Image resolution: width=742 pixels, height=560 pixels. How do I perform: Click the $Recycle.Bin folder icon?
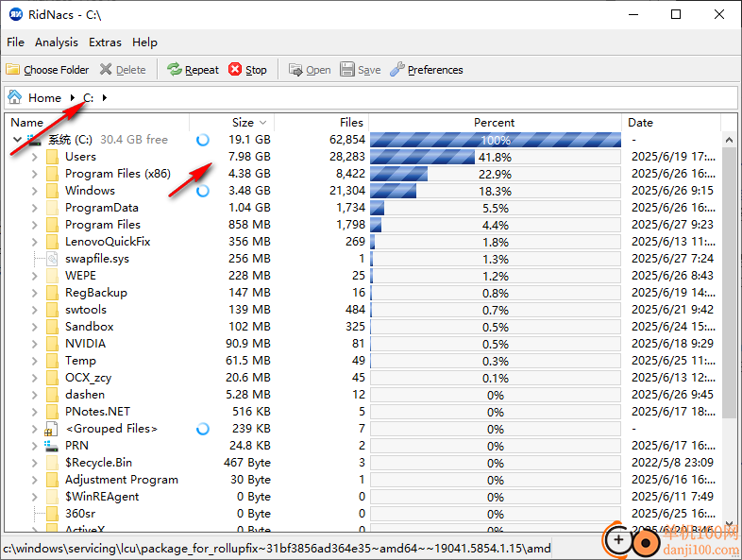[x=53, y=463]
